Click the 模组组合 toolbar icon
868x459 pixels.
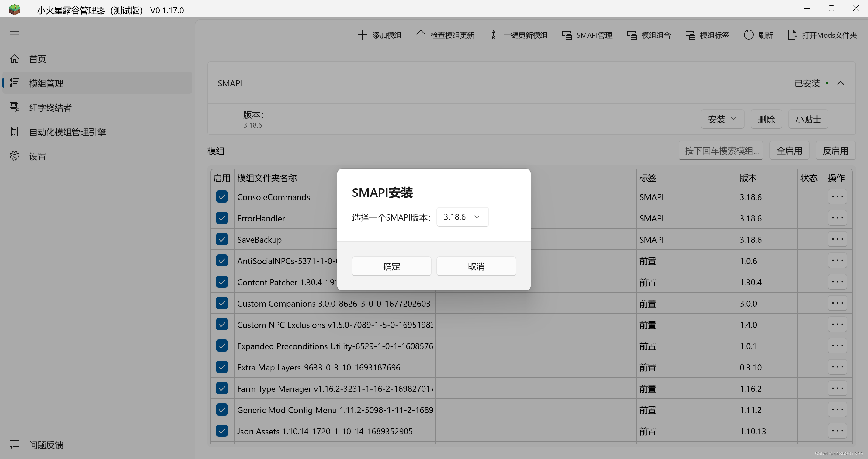(632, 35)
